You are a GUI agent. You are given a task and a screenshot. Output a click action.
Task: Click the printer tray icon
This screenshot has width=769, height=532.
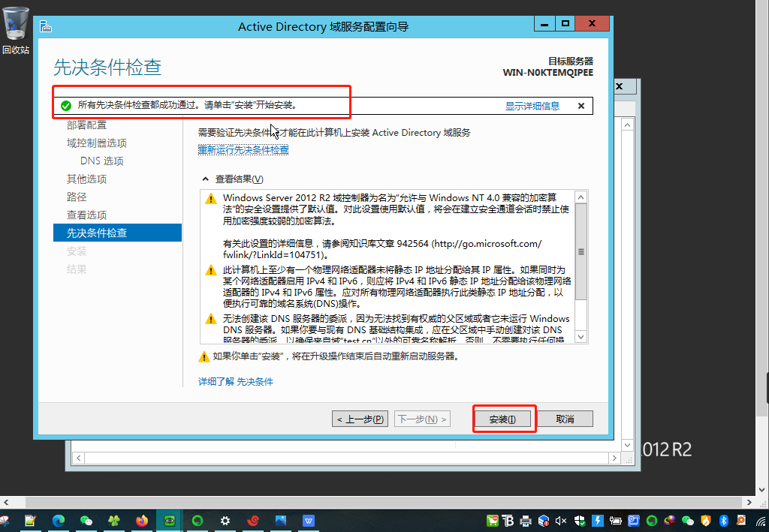525,521
